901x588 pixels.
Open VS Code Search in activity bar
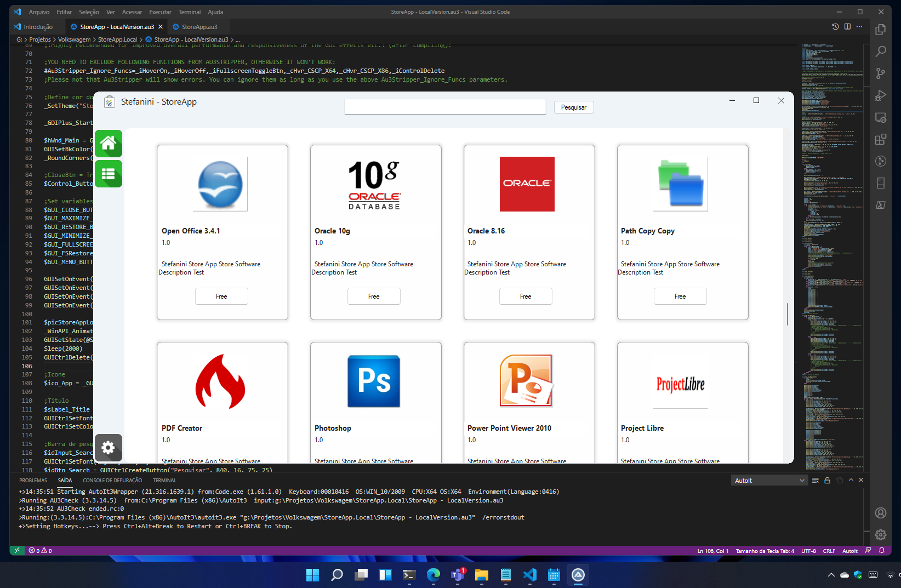point(881,52)
